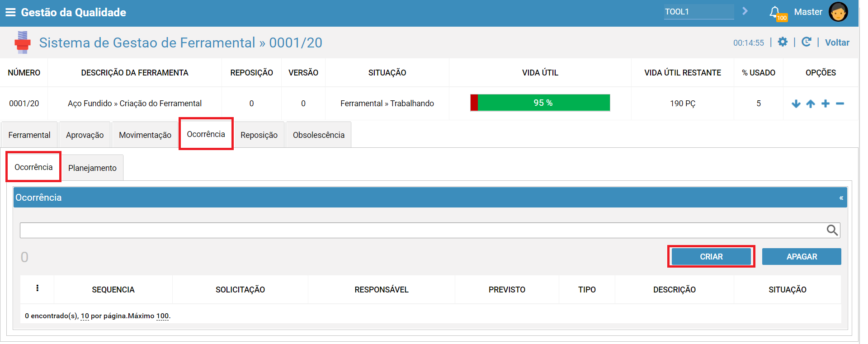The height and width of the screenshot is (344, 868).
Task: Switch to the Planejamento sub-tab
Action: (x=92, y=168)
